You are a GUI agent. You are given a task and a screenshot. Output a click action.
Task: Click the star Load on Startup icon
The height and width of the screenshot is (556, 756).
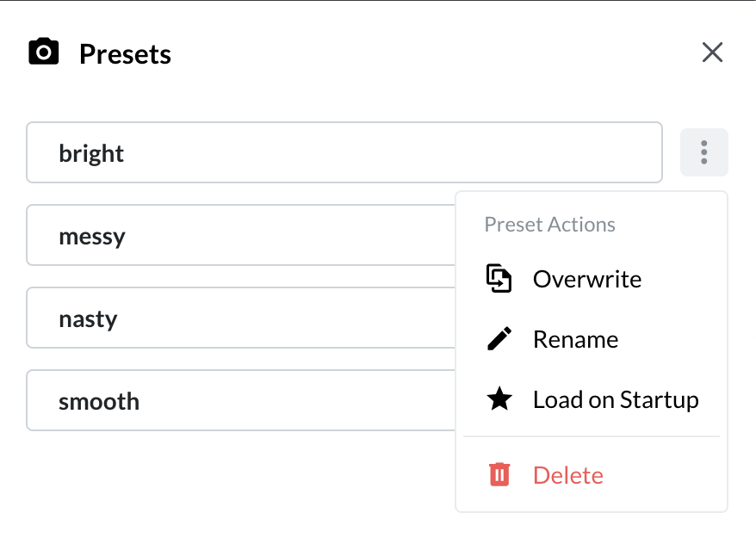pyautogui.click(x=499, y=399)
